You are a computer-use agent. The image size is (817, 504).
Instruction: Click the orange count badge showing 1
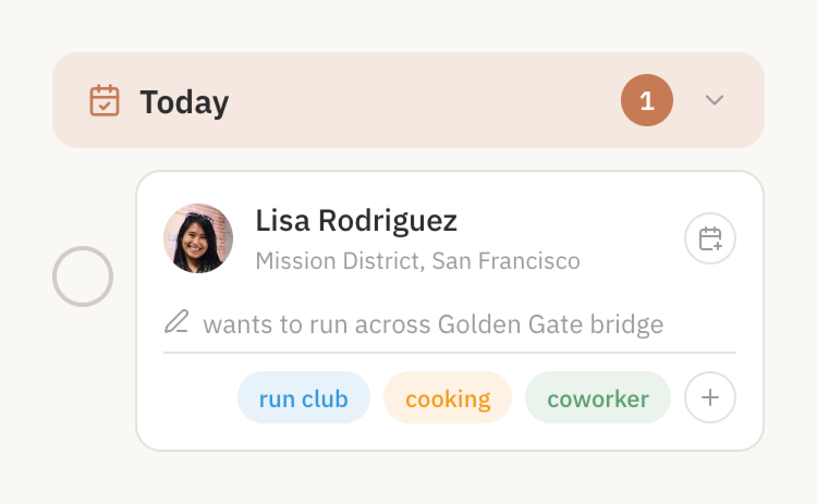[647, 100]
